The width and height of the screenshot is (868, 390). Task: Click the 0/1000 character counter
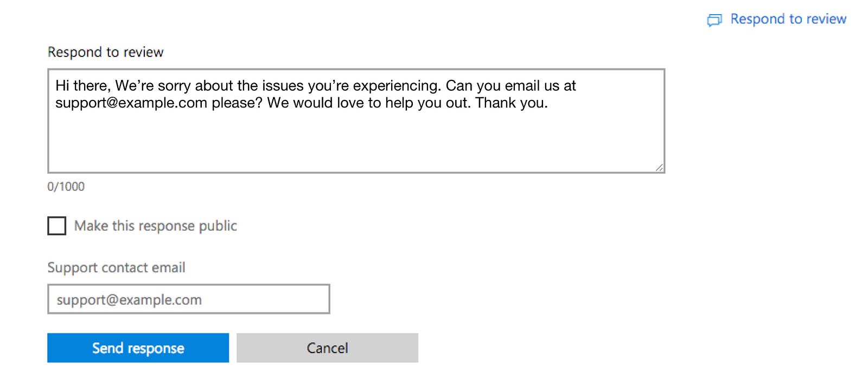coord(66,186)
